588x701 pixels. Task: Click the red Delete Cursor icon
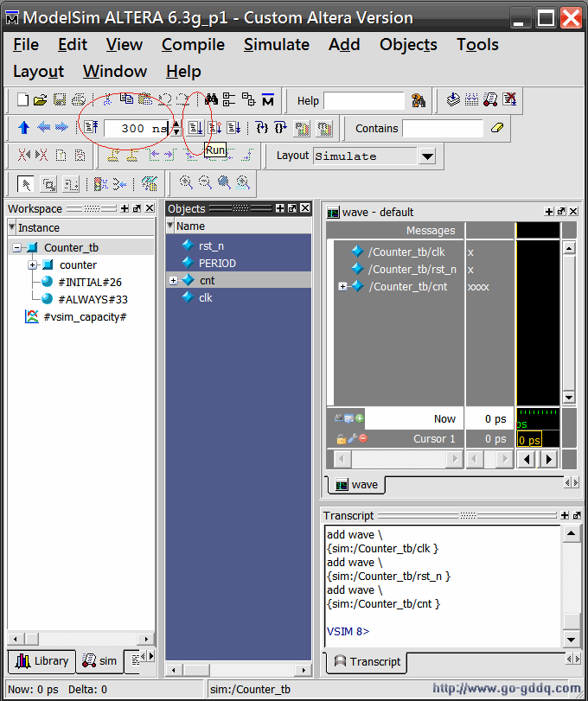(363, 438)
